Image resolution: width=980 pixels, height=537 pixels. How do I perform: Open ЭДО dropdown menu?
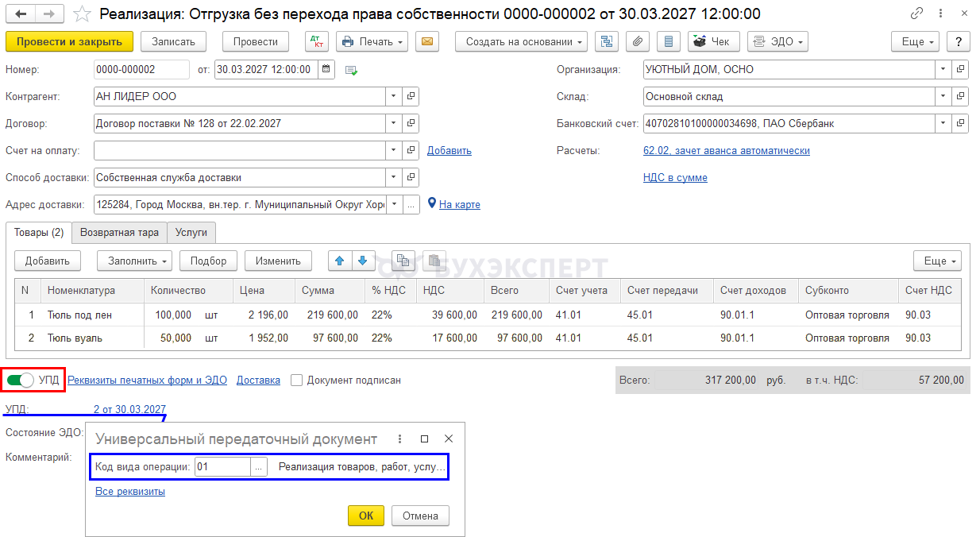click(x=777, y=41)
